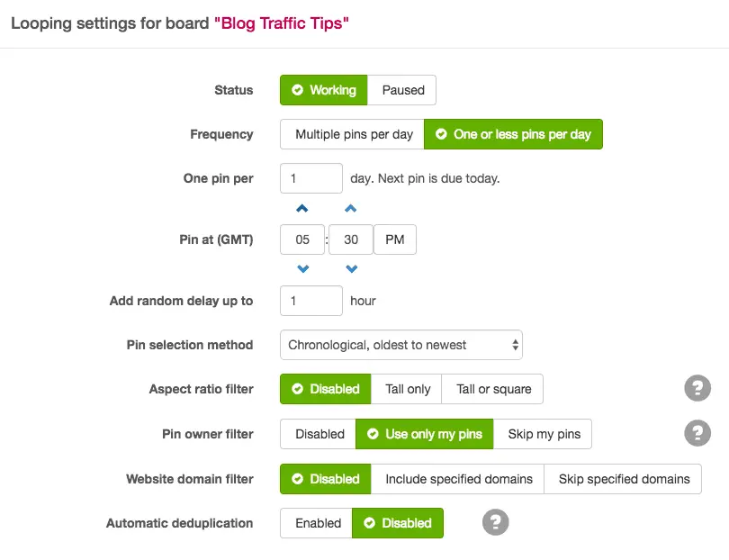The image size is (729, 560).
Task: Disable the pin owner filter
Action: [318, 433]
